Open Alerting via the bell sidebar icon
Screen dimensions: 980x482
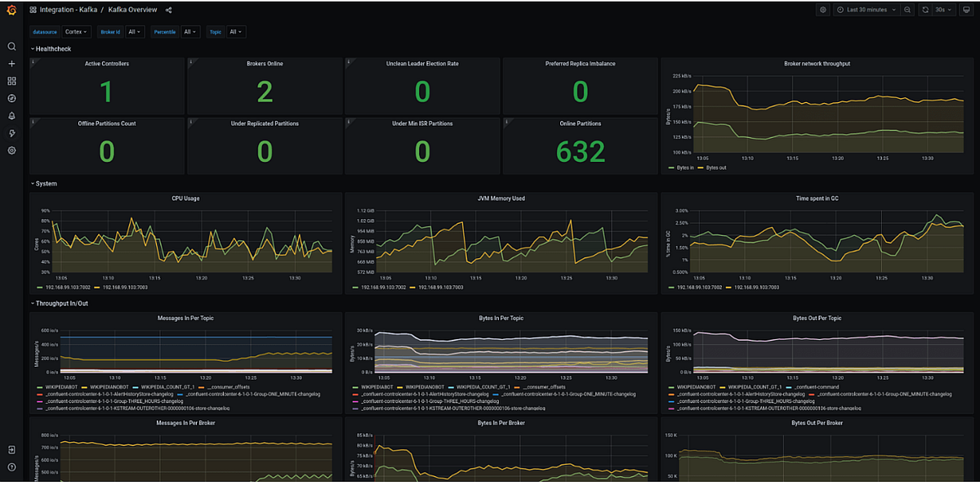point(11,115)
